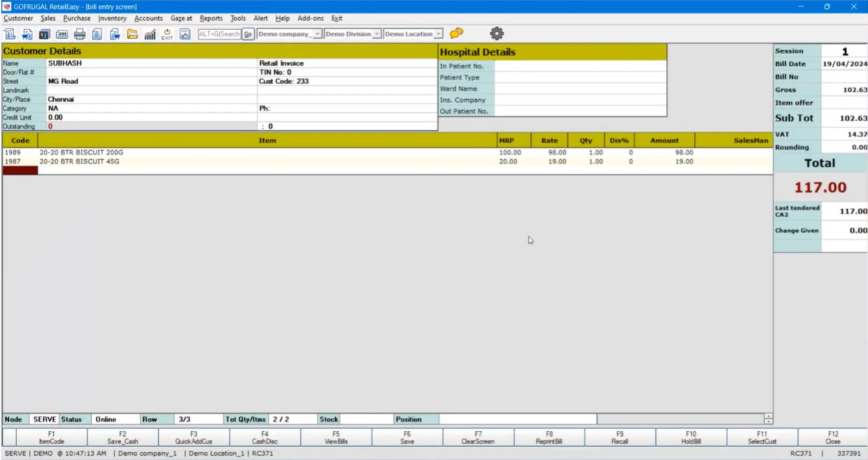Image resolution: width=868 pixels, height=460 pixels.
Task: Open the Accounts menu
Action: pos(149,18)
